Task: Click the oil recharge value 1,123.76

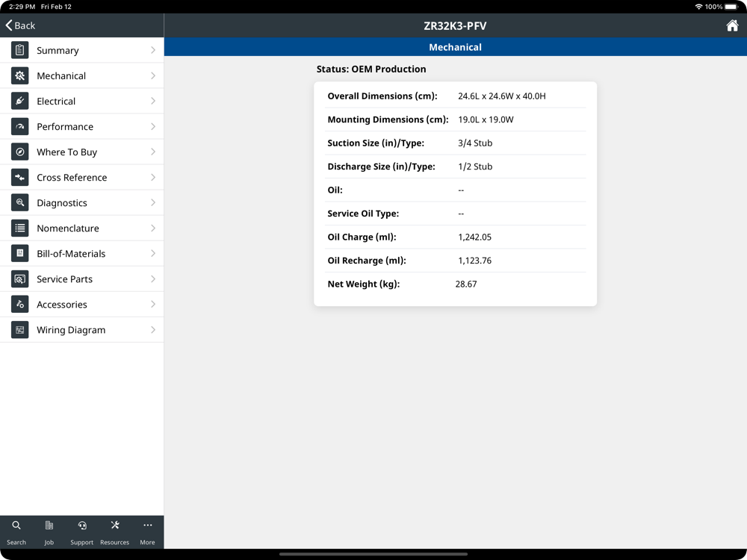Action: click(x=474, y=261)
